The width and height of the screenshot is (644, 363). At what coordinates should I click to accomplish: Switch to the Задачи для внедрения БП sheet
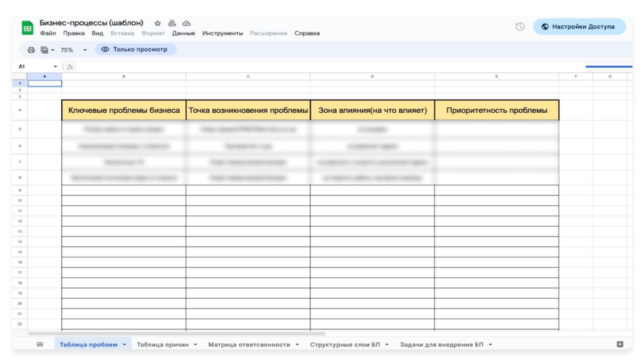442,345
